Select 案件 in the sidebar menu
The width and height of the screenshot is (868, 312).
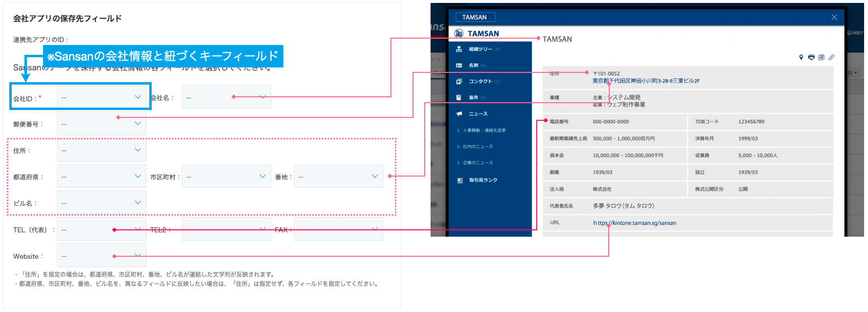[x=474, y=98]
